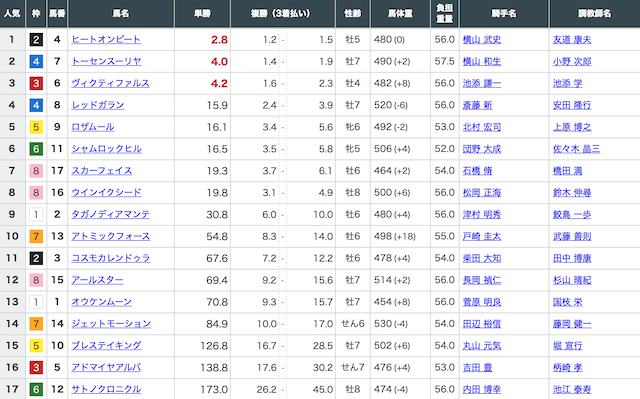The image size is (640, 399).
Task: Click the タガノディアマンテ horse link
Action: (x=111, y=214)
